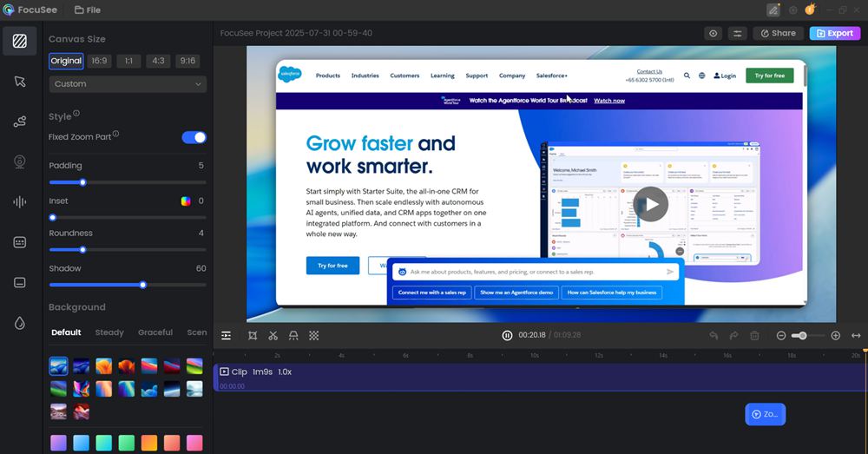The height and width of the screenshot is (454, 868).
Task: Select the Original canvas size
Action: click(x=66, y=61)
